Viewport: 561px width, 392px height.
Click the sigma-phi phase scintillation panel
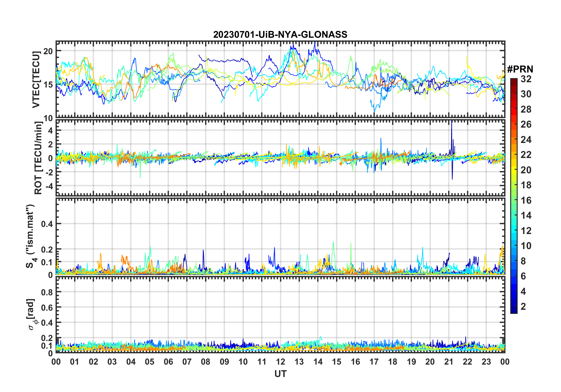280,314
